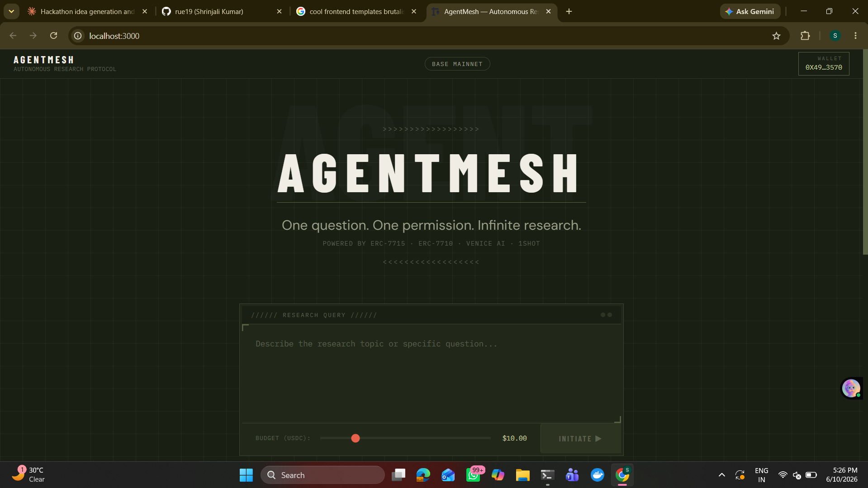The height and width of the screenshot is (488, 868).
Task: Click the BASE MAINNET network badge
Action: (x=457, y=64)
